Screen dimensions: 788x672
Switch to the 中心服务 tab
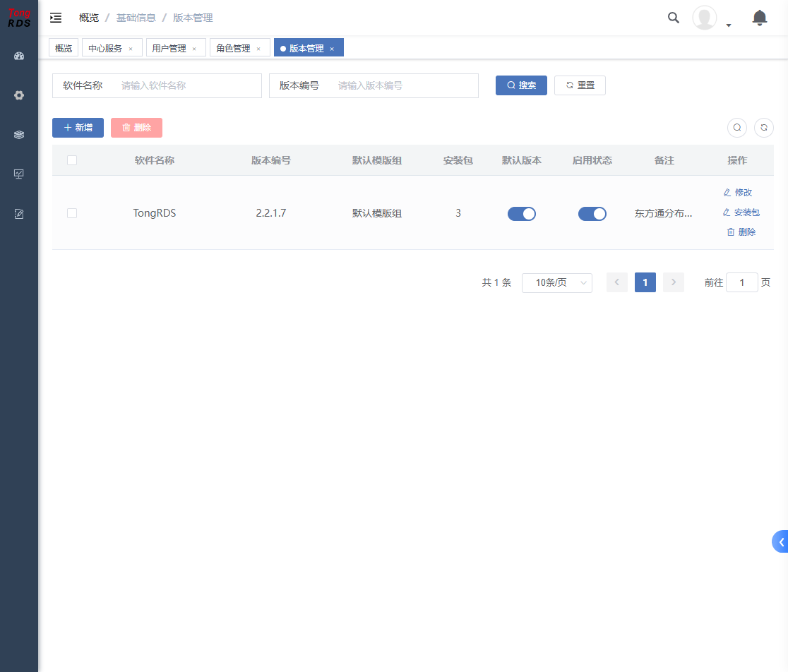[105, 48]
